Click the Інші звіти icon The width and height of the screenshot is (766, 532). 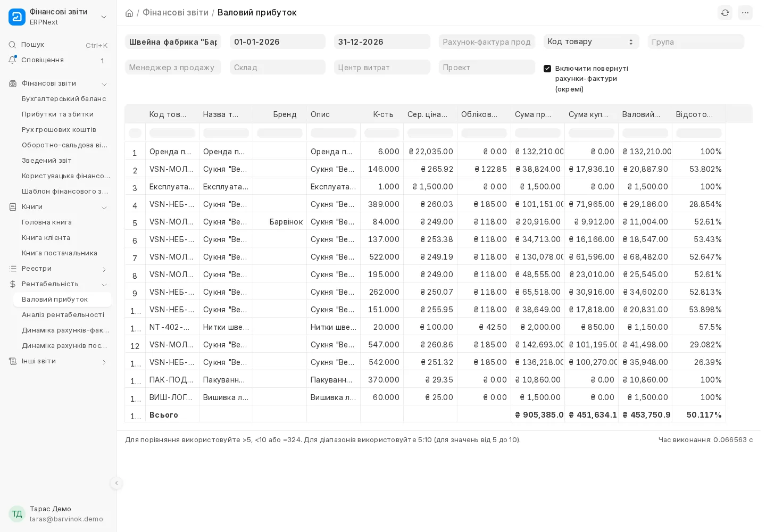pos(13,361)
